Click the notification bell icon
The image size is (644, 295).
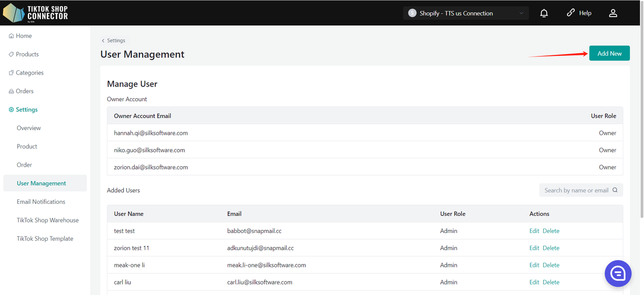point(544,13)
